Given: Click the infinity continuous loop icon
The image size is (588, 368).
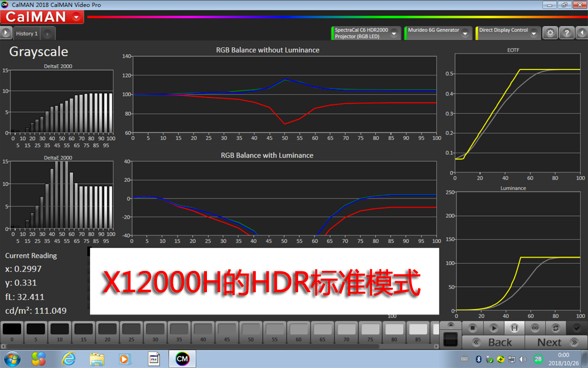Looking at the screenshot, I should tap(534, 327).
